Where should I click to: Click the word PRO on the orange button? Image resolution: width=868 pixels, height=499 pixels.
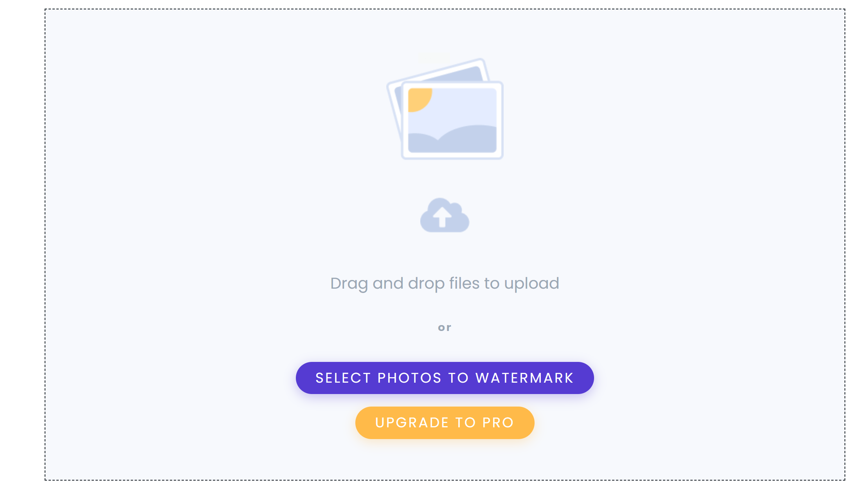498,423
